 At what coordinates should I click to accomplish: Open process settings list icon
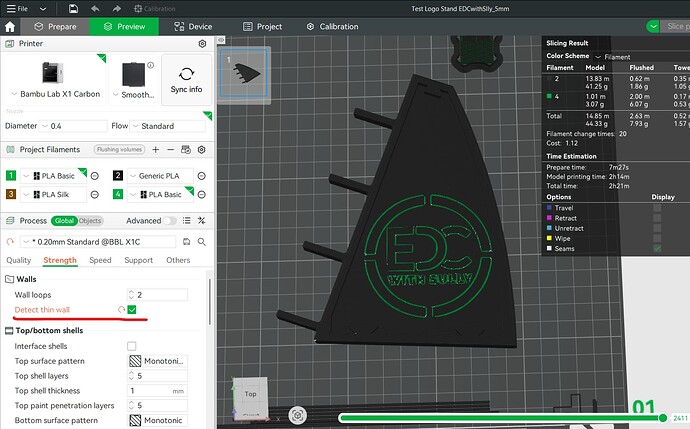click(x=187, y=221)
